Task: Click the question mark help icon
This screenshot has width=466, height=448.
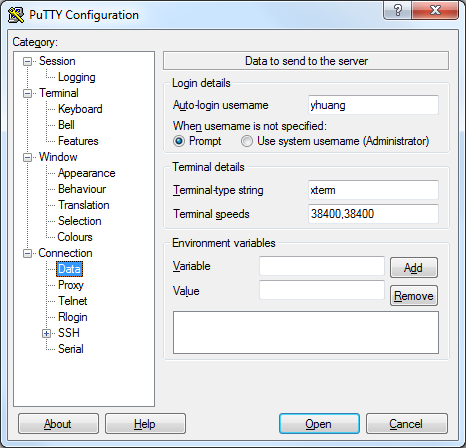Action: tap(397, 10)
